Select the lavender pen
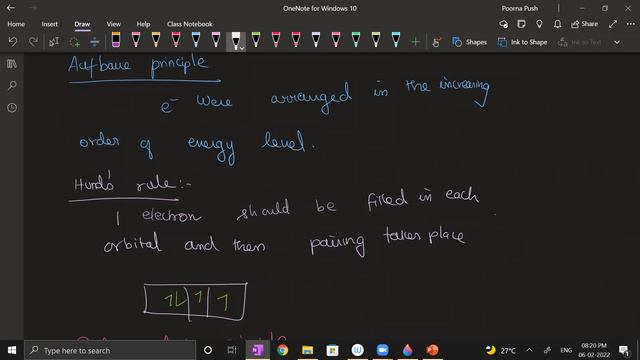Image resolution: width=640 pixels, height=360 pixels. tap(316, 40)
